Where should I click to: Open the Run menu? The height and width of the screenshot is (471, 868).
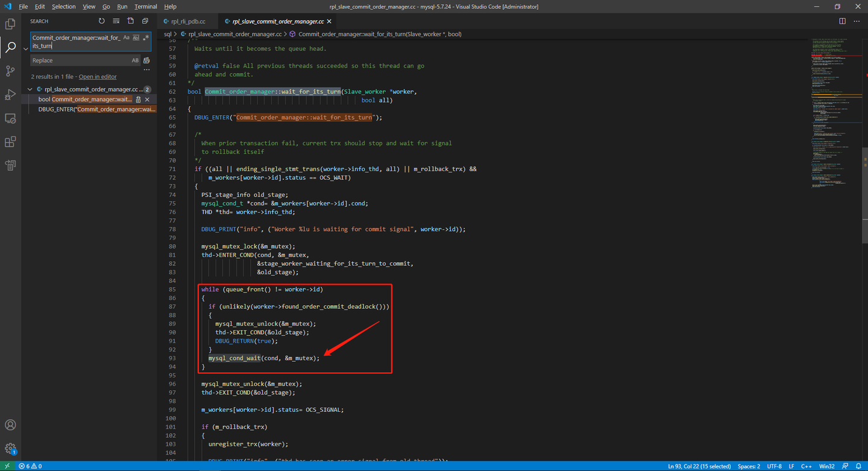tap(122, 7)
